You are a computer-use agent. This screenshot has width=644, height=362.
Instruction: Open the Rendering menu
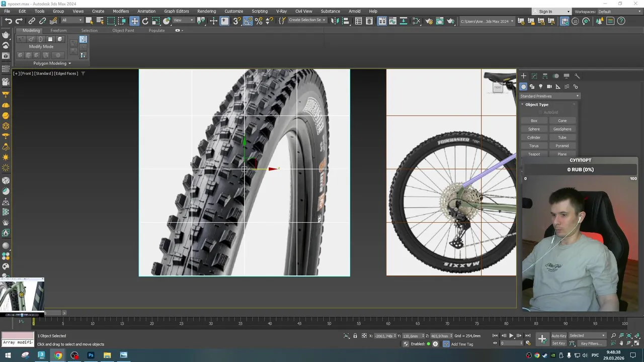tap(206, 11)
